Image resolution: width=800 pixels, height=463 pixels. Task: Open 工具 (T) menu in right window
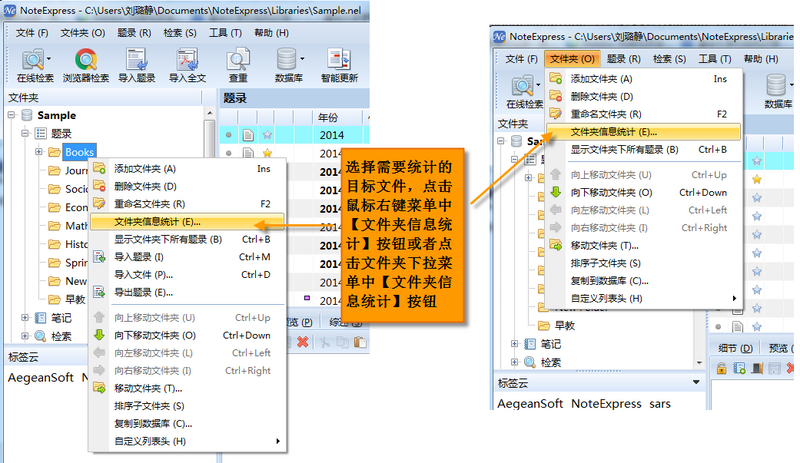(x=715, y=59)
